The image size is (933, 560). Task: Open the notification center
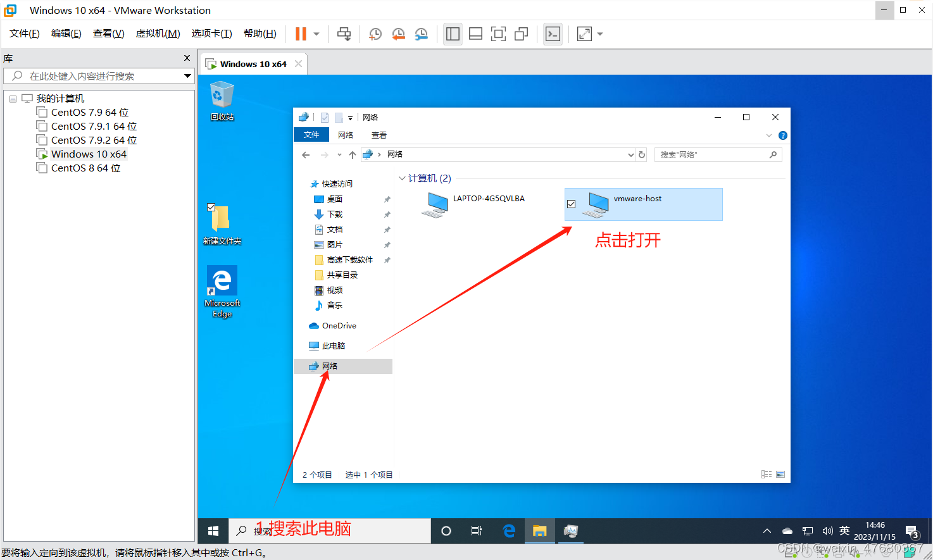pyautogui.click(x=912, y=531)
